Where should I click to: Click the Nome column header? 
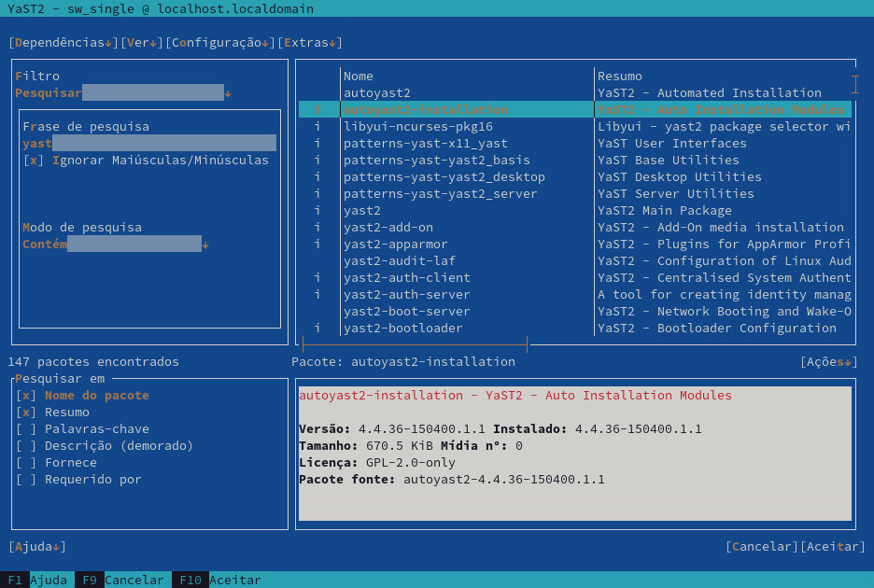pyautogui.click(x=359, y=77)
